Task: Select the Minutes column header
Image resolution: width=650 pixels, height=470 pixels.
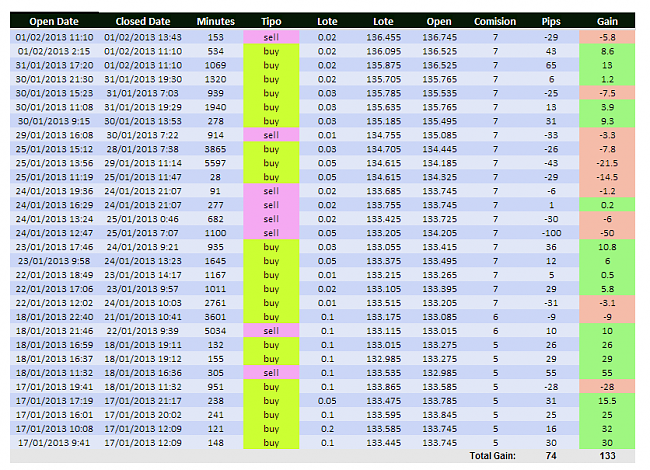Action: pyautogui.click(x=216, y=20)
